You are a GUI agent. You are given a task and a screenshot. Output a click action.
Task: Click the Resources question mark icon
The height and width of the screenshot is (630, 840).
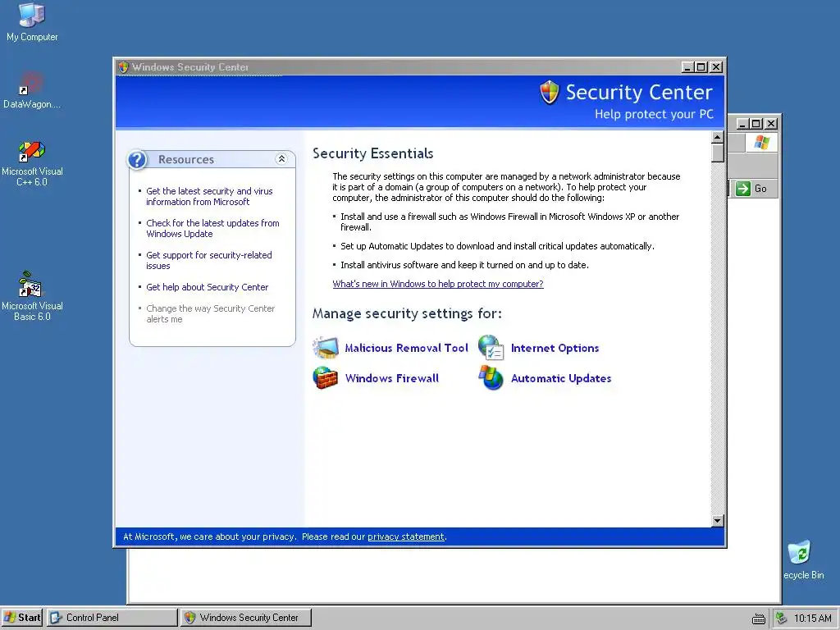138,160
